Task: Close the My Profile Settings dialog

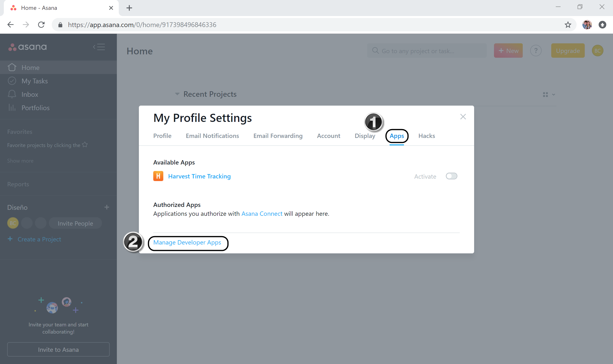Action: [x=463, y=117]
